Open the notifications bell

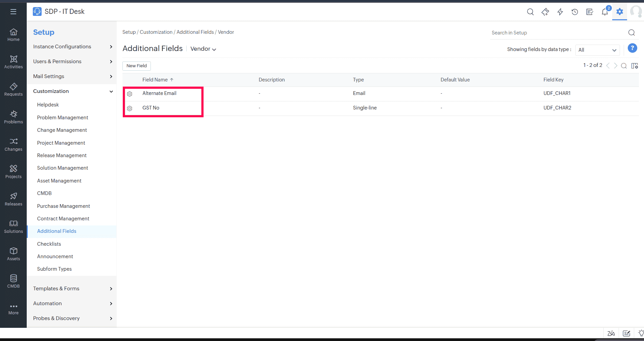tap(605, 12)
